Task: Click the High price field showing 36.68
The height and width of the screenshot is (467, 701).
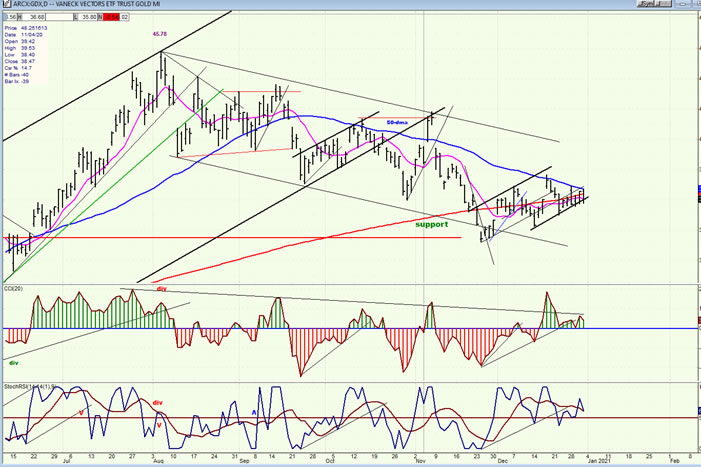Action: tap(40, 17)
